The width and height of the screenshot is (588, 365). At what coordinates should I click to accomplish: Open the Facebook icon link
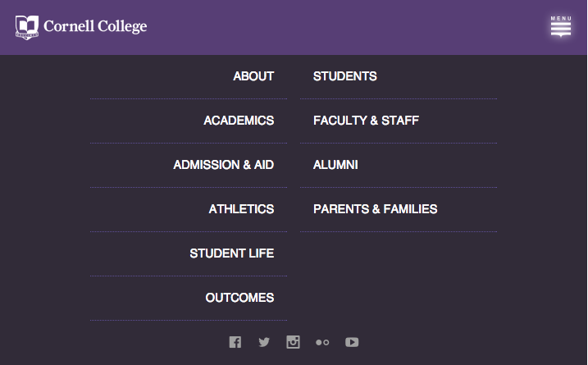[x=235, y=342]
